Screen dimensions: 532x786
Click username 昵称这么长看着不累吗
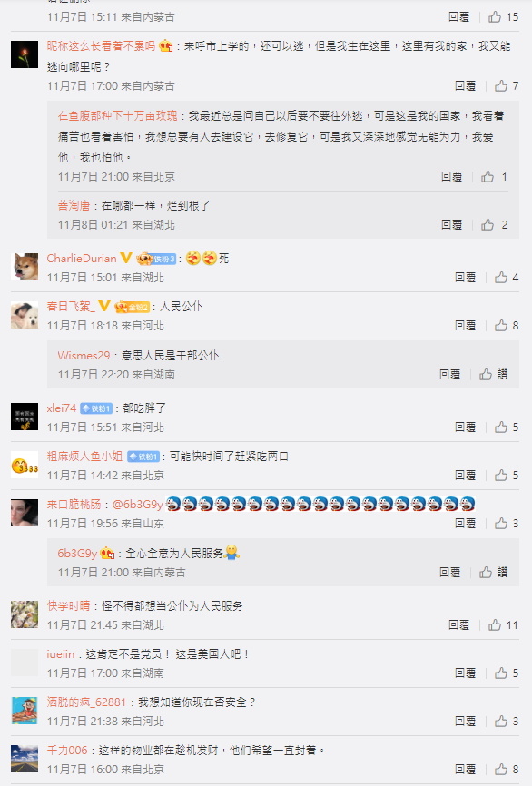101,46
